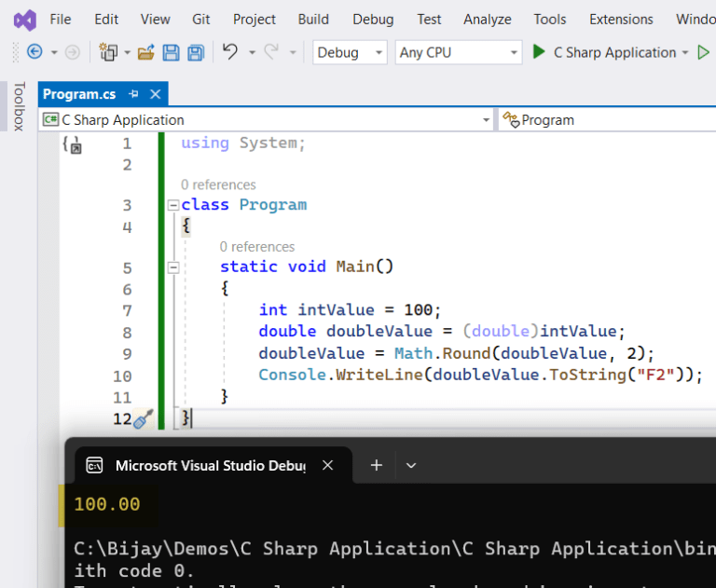Open the New Project dropdown arrow
This screenshot has width=716, height=588.
click(128, 52)
